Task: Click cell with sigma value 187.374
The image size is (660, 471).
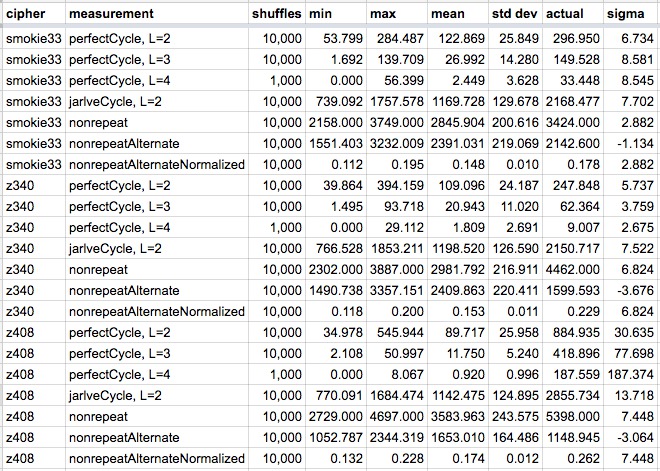Action: pos(630,374)
